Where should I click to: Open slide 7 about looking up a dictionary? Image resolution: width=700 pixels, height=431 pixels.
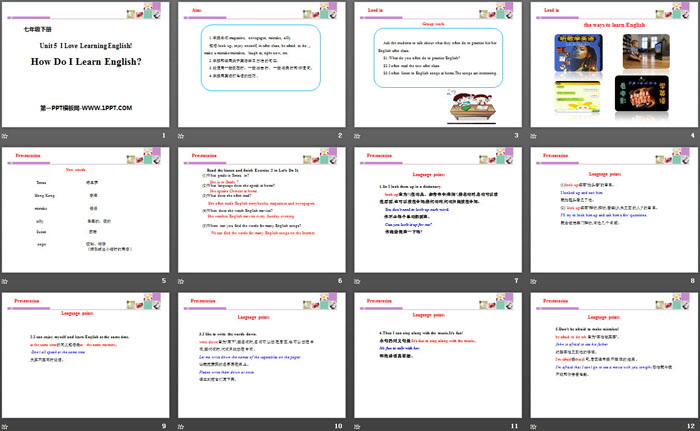[440, 209]
